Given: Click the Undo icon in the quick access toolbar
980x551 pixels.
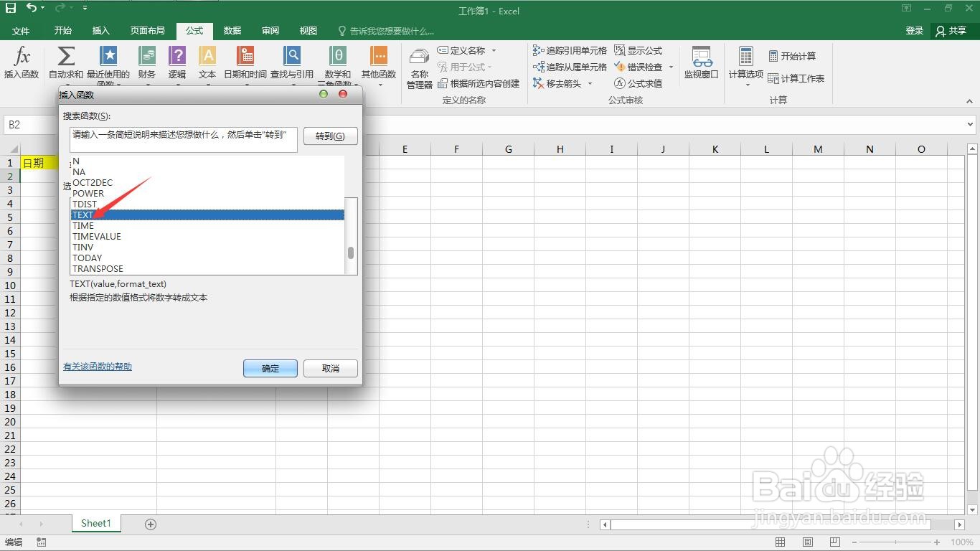Looking at the screenshot, I should 31,9.
